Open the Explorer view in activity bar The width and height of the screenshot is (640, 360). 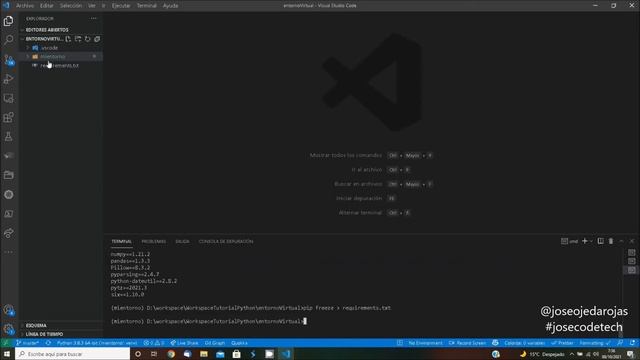[9, 21]
